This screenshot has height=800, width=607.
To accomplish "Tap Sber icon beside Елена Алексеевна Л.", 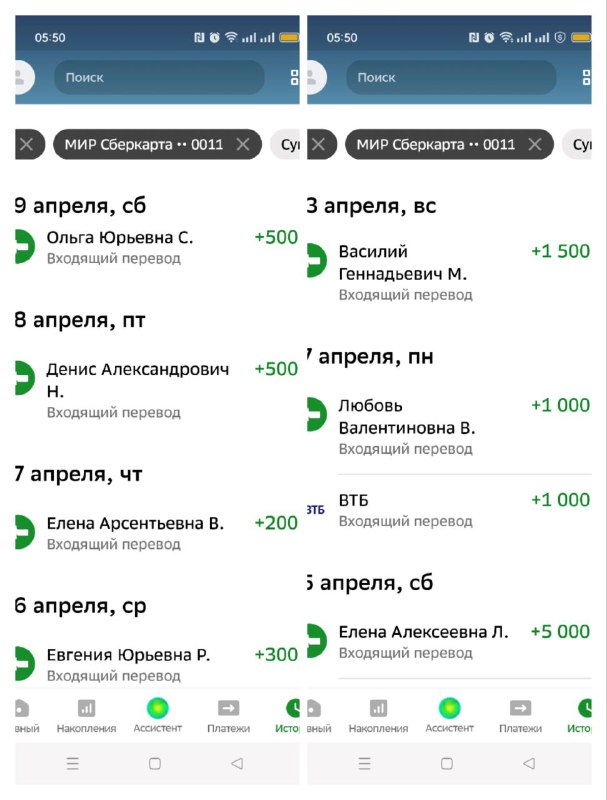I will 316,641.
